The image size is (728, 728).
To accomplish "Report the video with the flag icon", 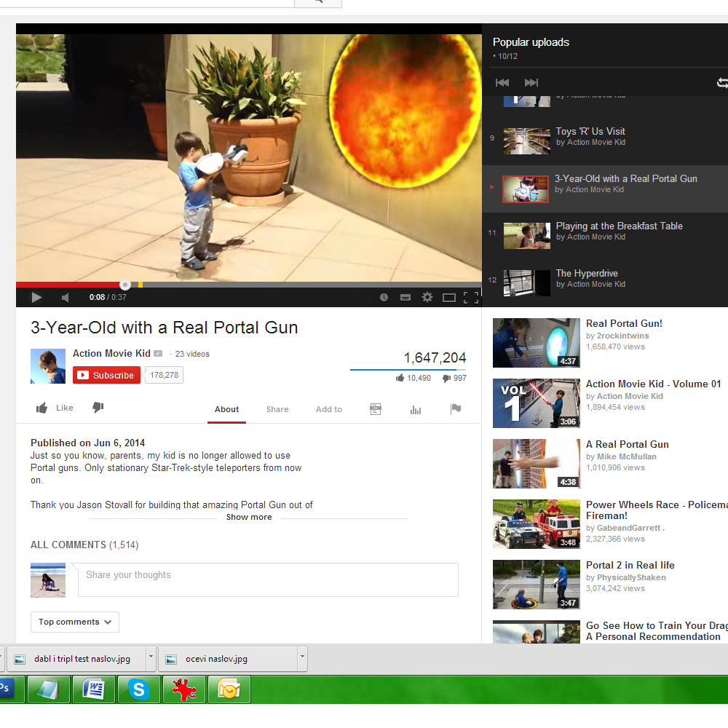I will point(456,409).
